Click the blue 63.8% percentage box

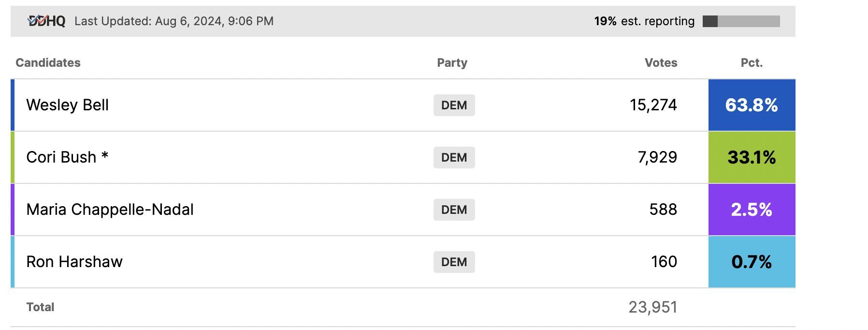click(752, 105)
